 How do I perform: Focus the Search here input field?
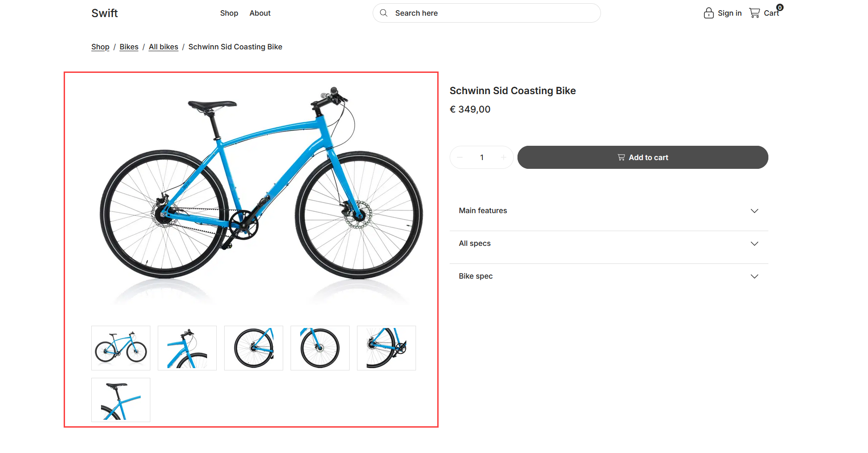coord(493,13)
